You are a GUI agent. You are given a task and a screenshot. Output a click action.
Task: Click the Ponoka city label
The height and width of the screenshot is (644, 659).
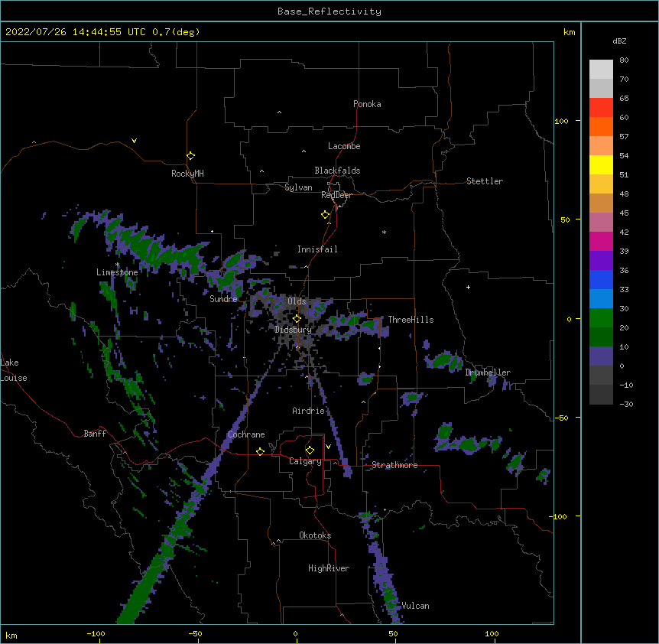click(x=367, y=104)
